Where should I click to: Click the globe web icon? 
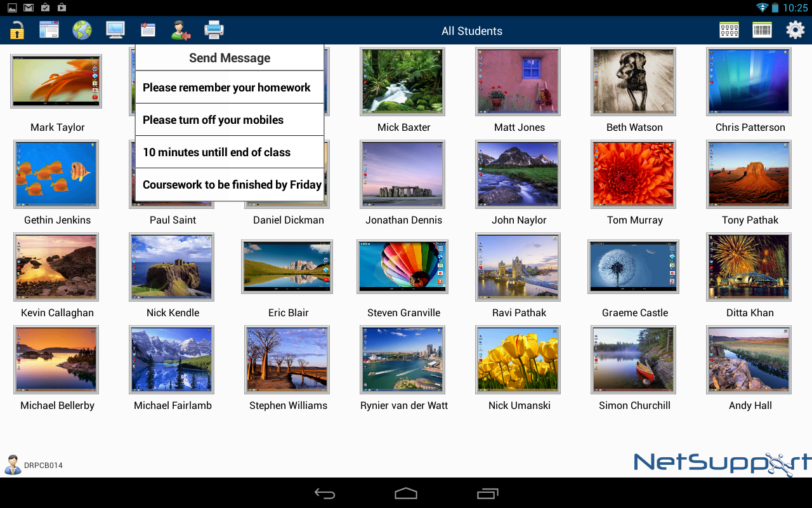82,30
